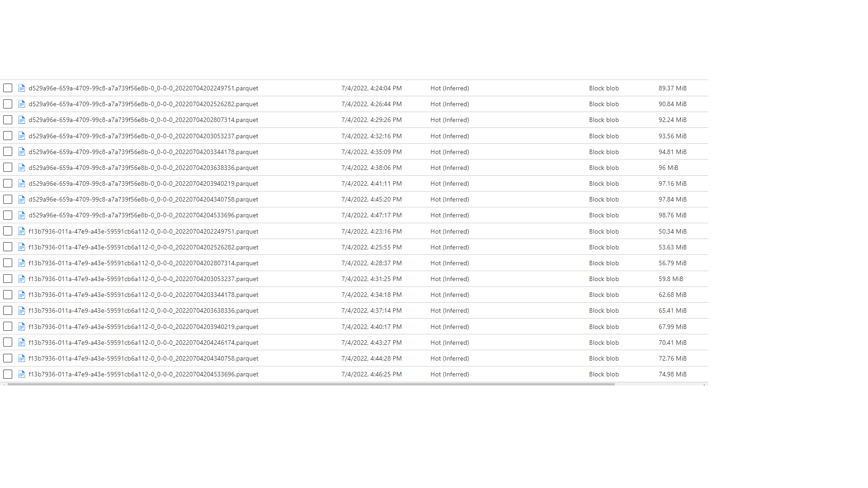
Task: Tick checkbox for the 72.76 MiB blob
Action: (8, 358)
